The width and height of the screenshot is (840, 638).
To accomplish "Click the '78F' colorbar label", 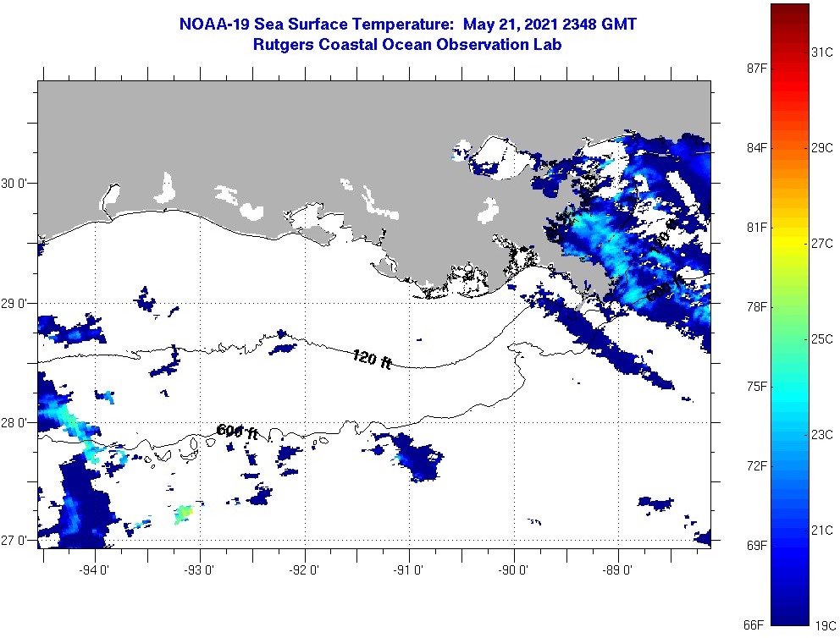I will pos(756,306).
